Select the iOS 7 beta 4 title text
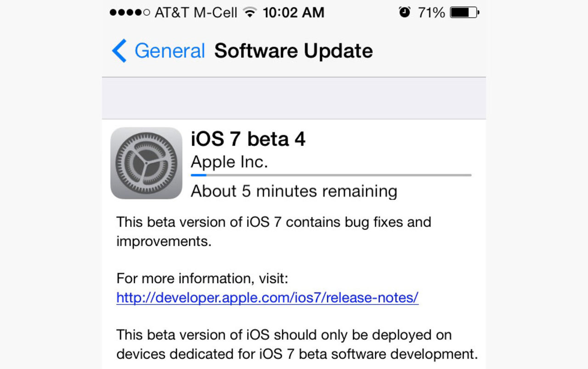This screenshot has width=588, height=369. (x=248, y=138)
